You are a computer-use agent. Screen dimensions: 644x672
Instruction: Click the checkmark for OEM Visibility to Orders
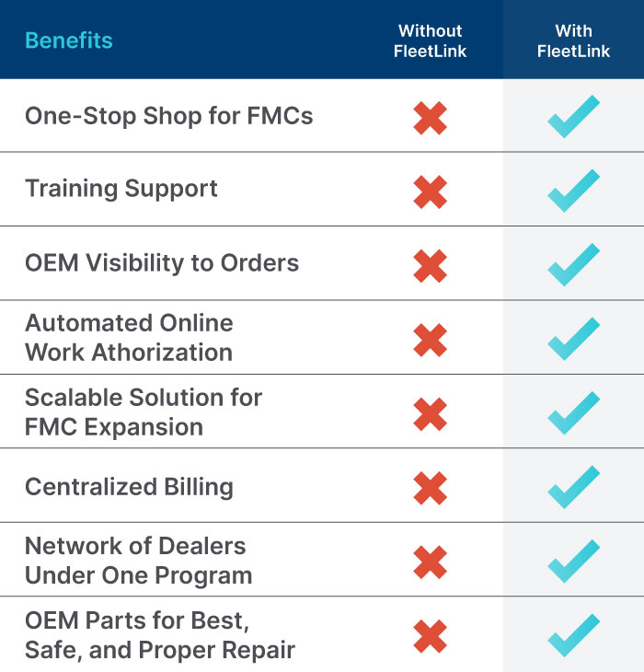[x=573, y=265]
